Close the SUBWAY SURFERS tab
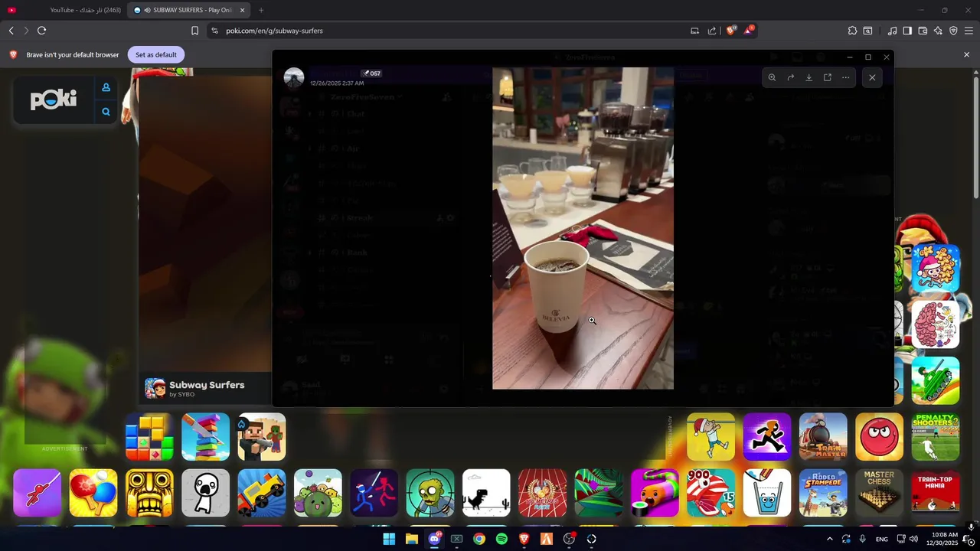The image size is (980, 551). tap(242, 10)
